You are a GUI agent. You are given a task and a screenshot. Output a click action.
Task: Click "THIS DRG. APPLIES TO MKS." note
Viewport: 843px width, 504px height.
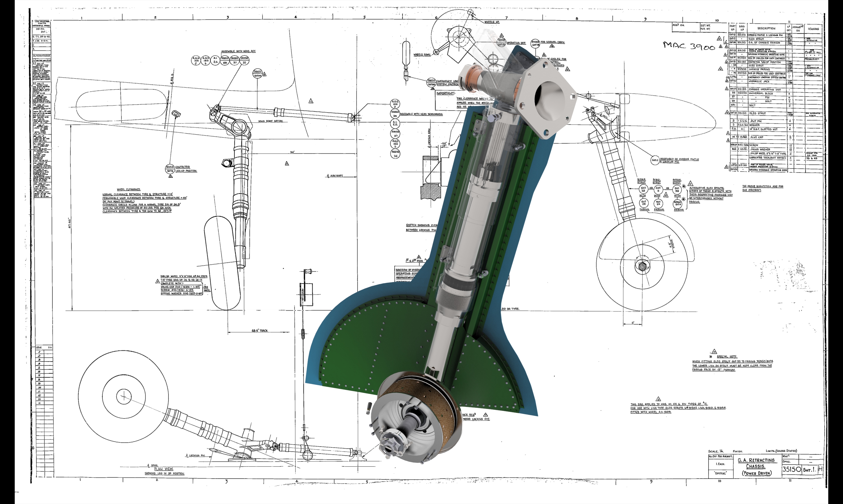(x=669, y=404)
